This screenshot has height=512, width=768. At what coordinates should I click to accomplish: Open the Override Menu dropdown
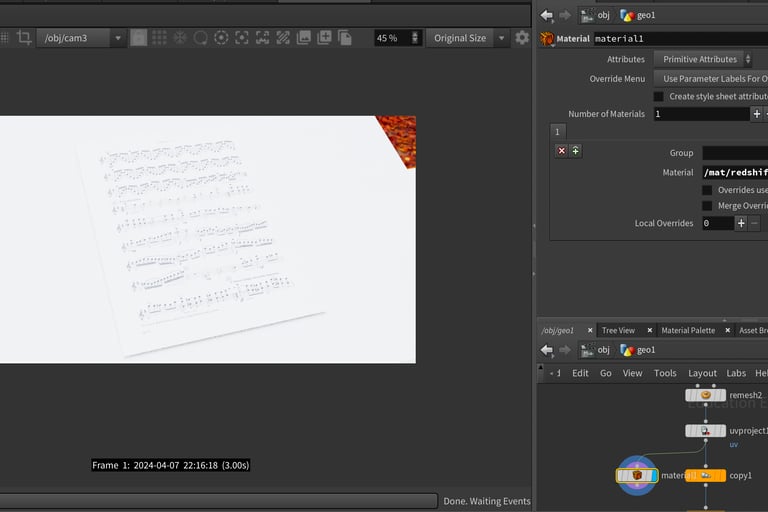(711, 78)
